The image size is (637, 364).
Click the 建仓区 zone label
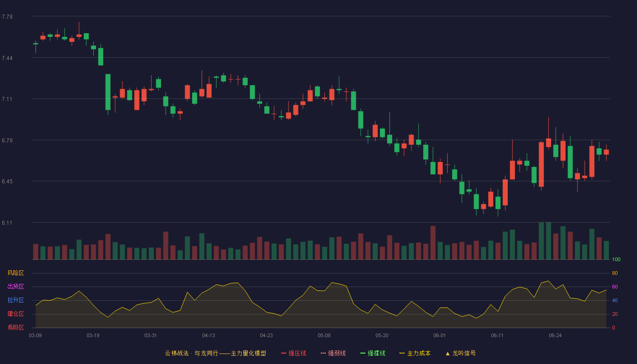coord(16,314)
